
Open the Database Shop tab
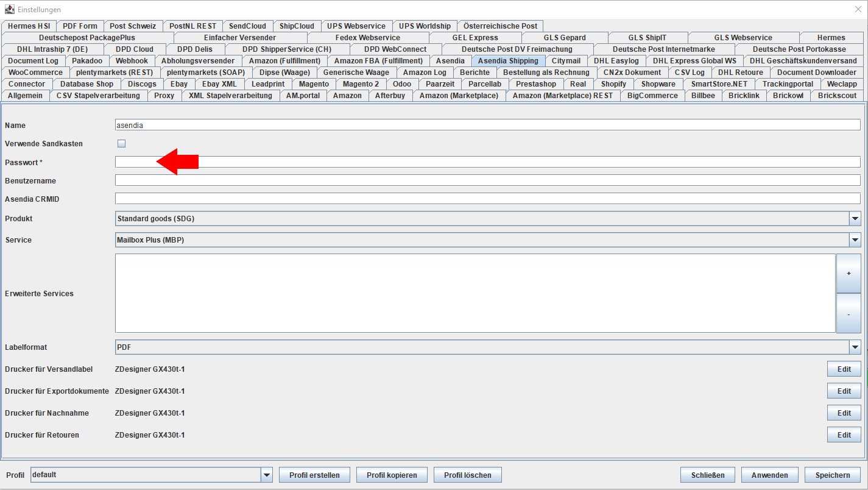click(86, 84)
